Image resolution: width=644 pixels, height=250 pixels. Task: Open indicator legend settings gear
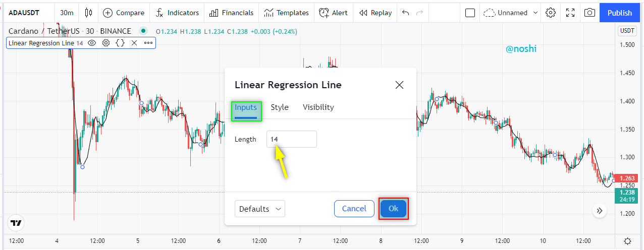[105, 43]
